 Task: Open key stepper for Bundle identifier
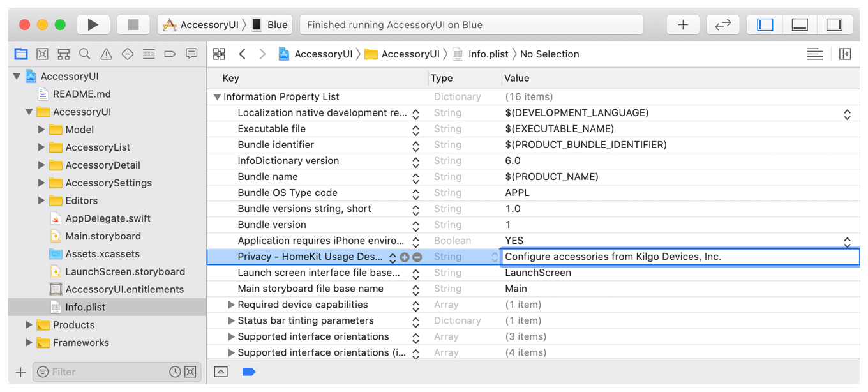click(415, 146)
